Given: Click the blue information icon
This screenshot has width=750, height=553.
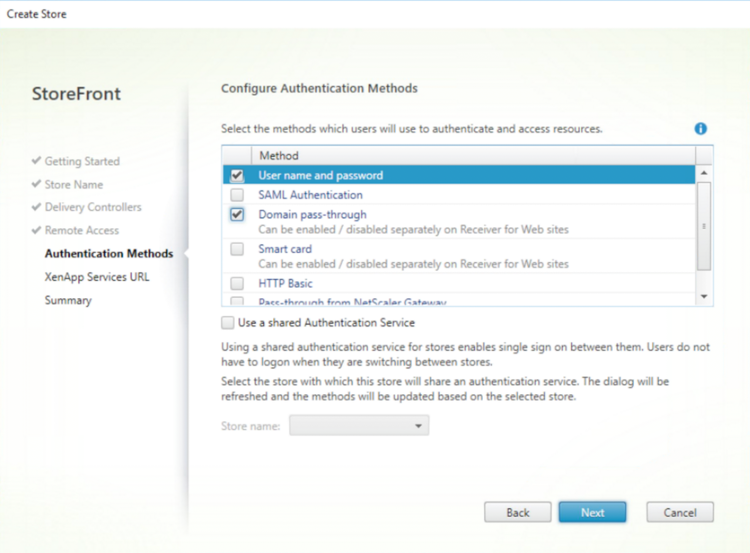Looking at the screenshot, I should pos(700,129).
